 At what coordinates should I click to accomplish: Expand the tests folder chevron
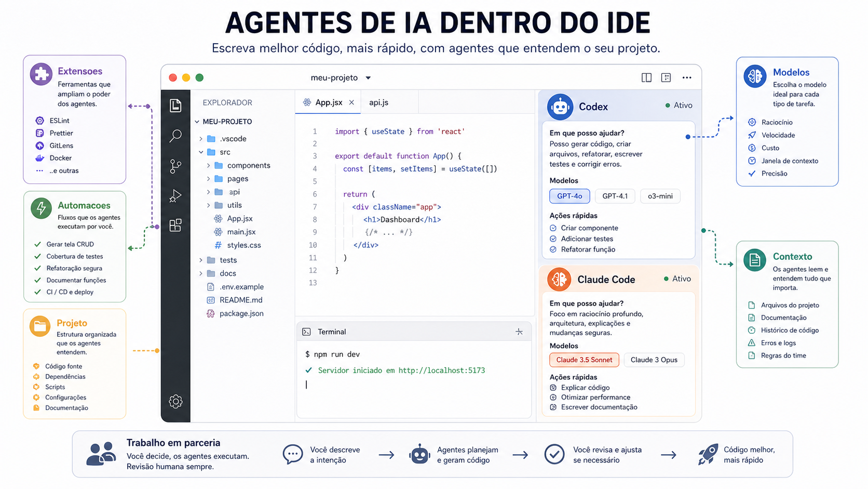coord(201,260)
